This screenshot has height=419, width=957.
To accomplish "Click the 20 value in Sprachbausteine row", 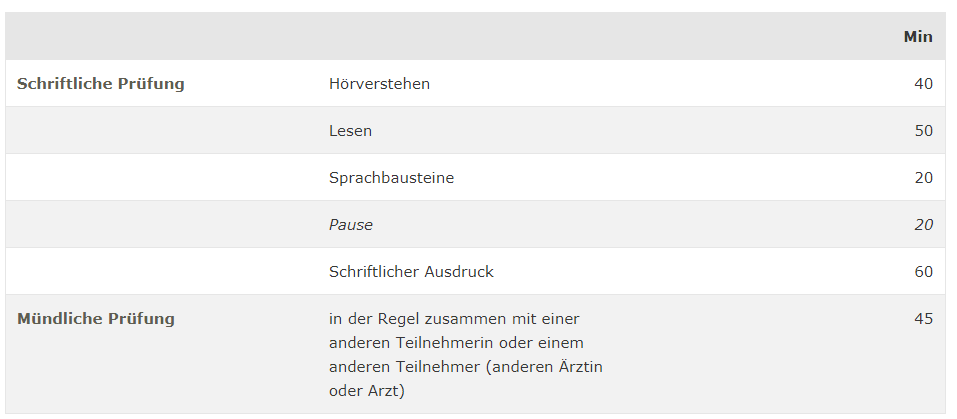I will coord(923,177).
